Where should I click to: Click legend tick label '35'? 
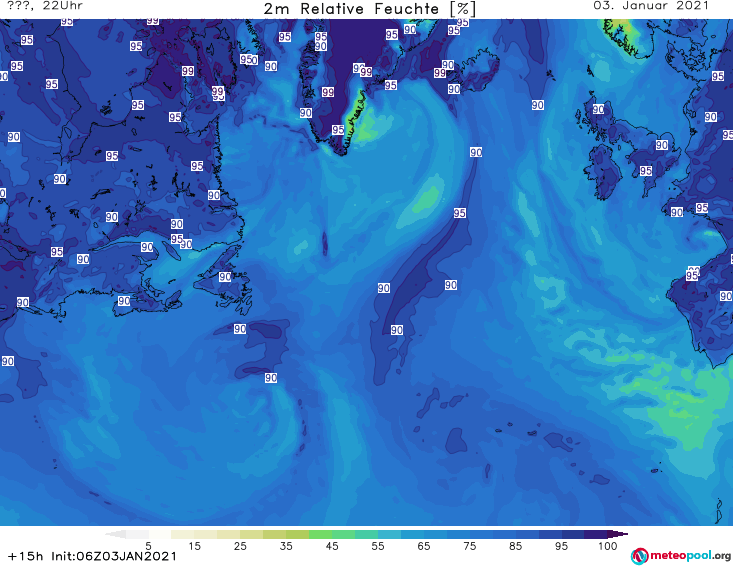point(286,545)
